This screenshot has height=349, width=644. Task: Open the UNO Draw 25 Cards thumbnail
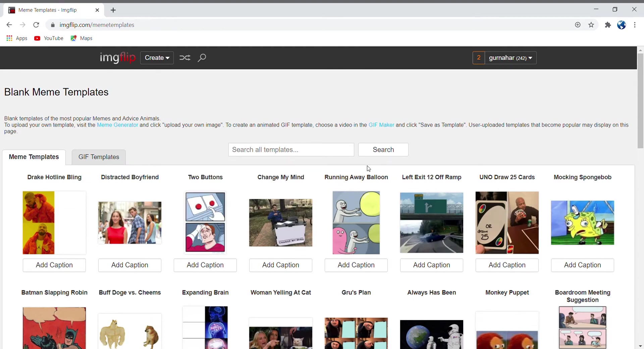507,223
